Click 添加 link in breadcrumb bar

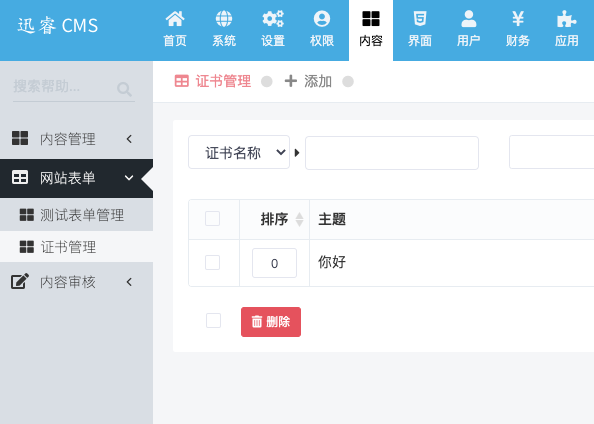(x=318, y=81)
